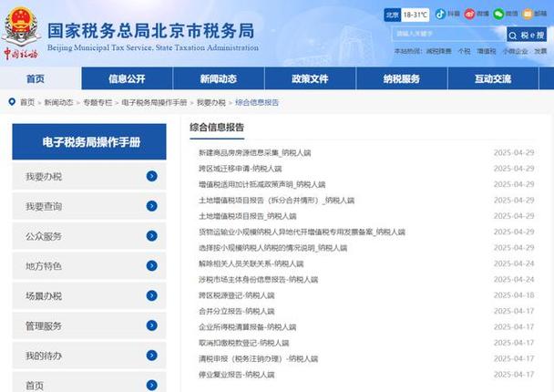Open the red Weibo (微博) icon
Image resolution: width=554 pixels, height=392 pixels.
[469, 14]
